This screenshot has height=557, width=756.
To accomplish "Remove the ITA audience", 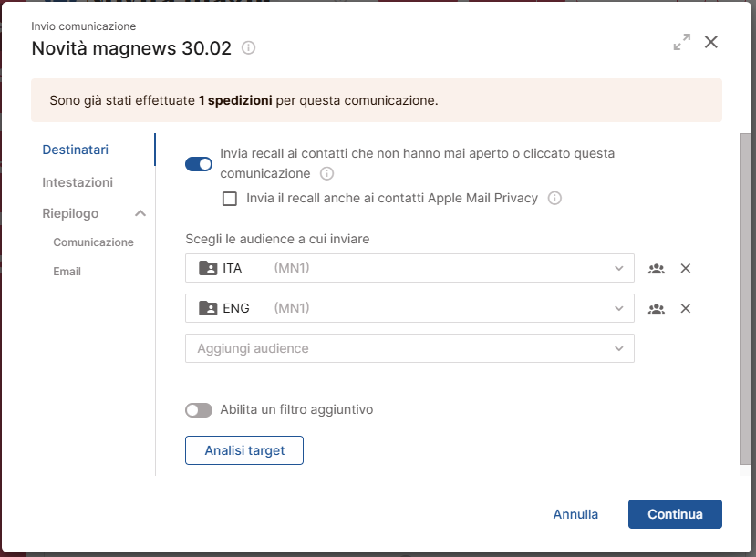I will click(686, 268).
